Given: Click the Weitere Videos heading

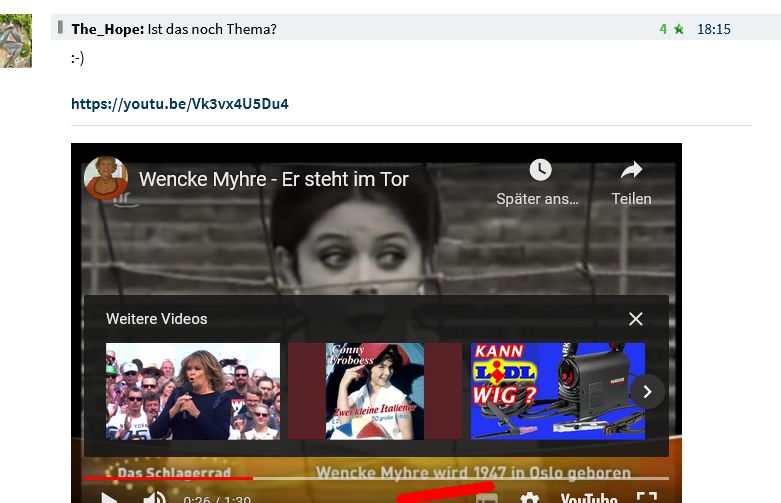Looking at the screenshot, I should pyautogui.click(x=156, y=319).
